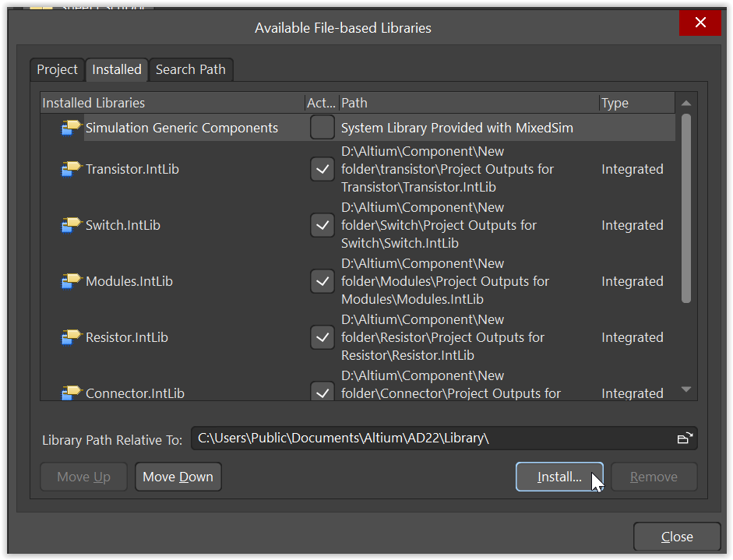Click the list scrollbar up arrow
This screenshot has width=733, height=560.
(x=686, y=104)
